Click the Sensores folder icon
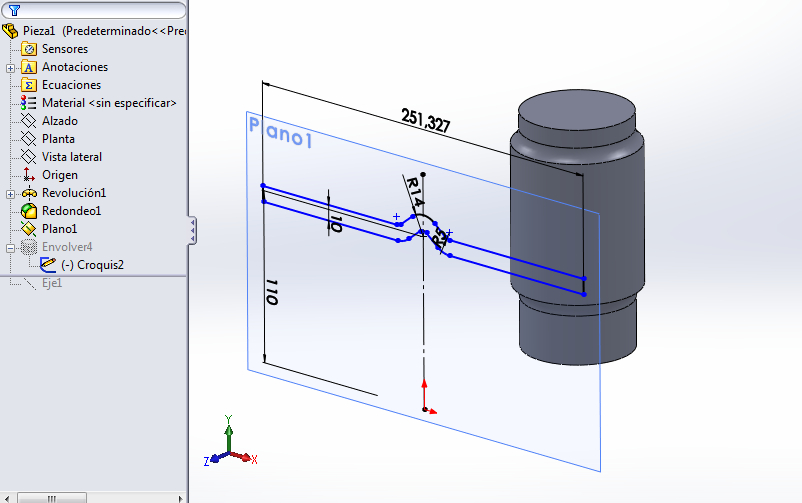 29,49
